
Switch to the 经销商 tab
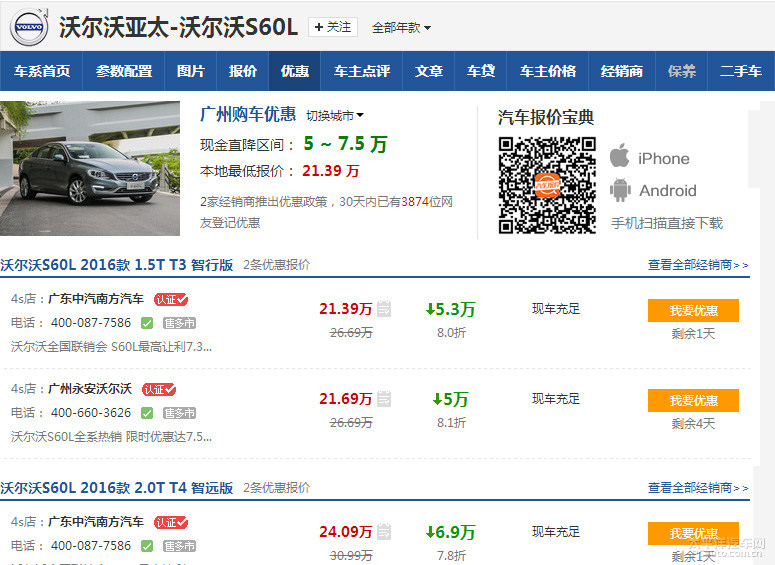[x=622, y=71]
